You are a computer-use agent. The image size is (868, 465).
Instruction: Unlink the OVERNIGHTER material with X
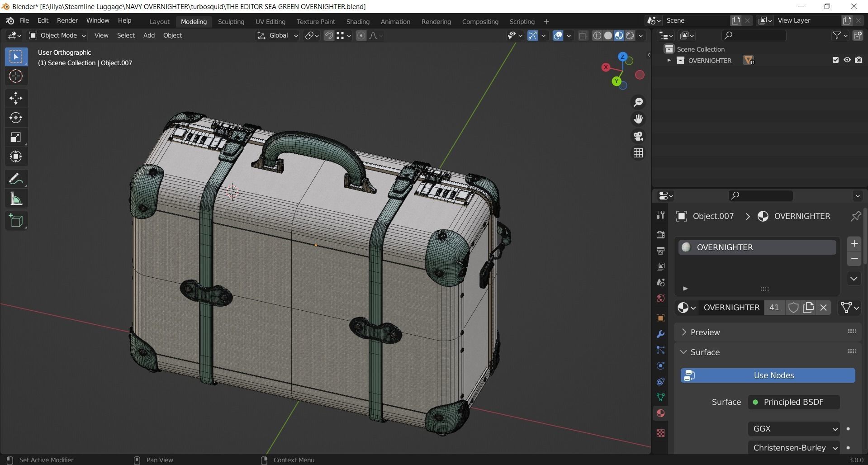click(823, 308)
